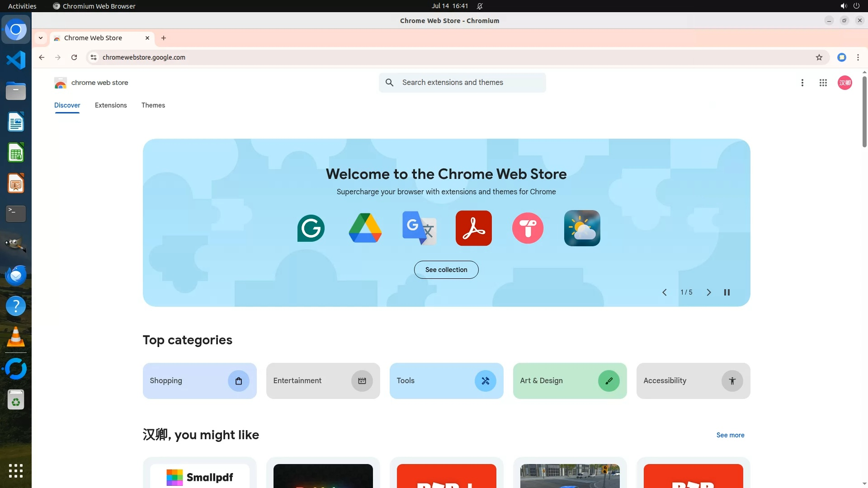Bookmark this page with the star icon
The image size is (868, 488).
pos(819,57)
